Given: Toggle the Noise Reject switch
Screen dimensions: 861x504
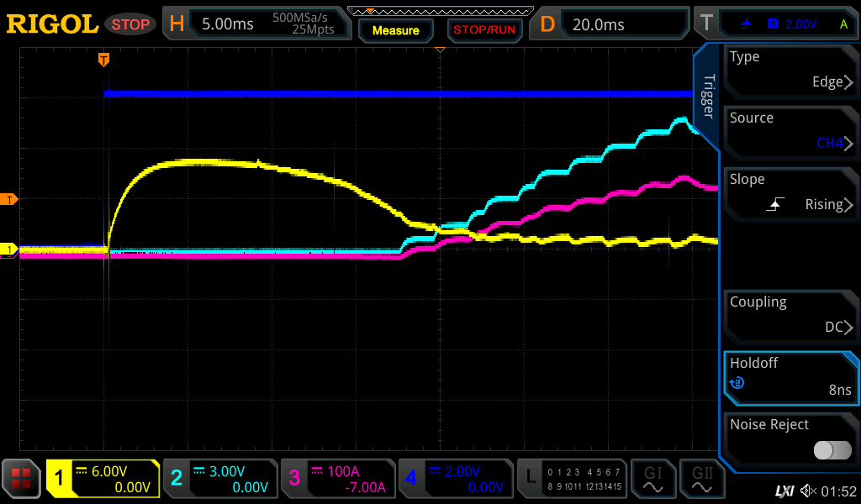Looking at the screenshot, I should pos(832,450).
